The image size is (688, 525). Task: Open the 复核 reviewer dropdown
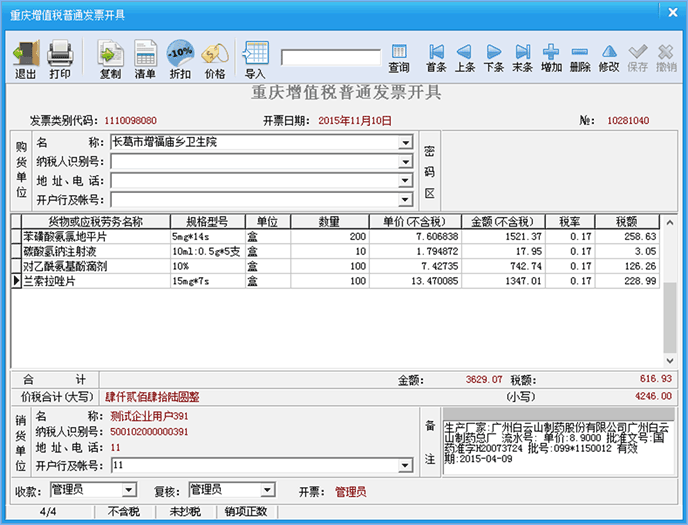pos(267,489)
